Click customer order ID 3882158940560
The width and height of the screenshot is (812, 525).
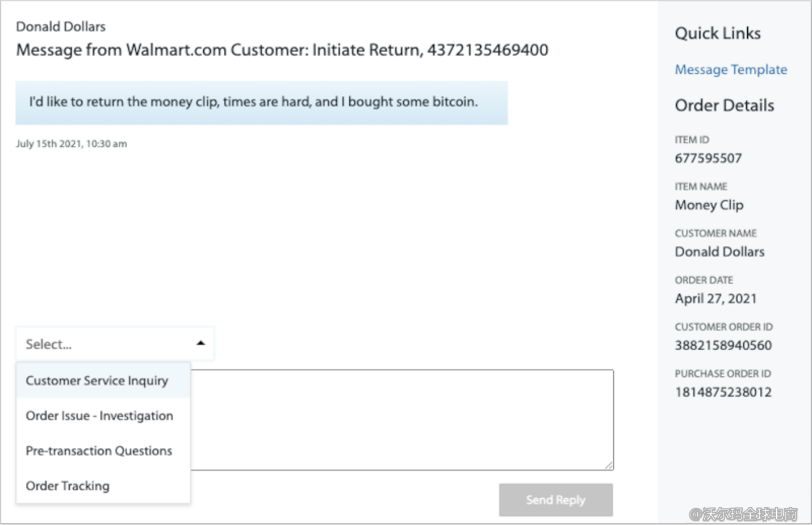point(723,345)
